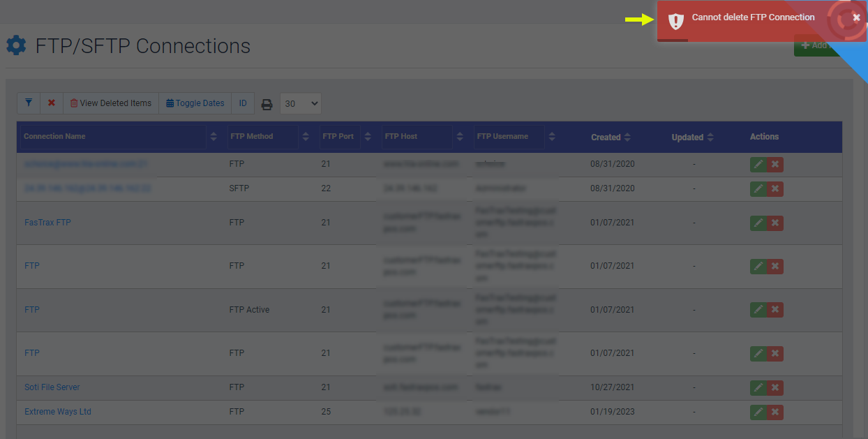Toggle the ID column button

click(243, 103)
